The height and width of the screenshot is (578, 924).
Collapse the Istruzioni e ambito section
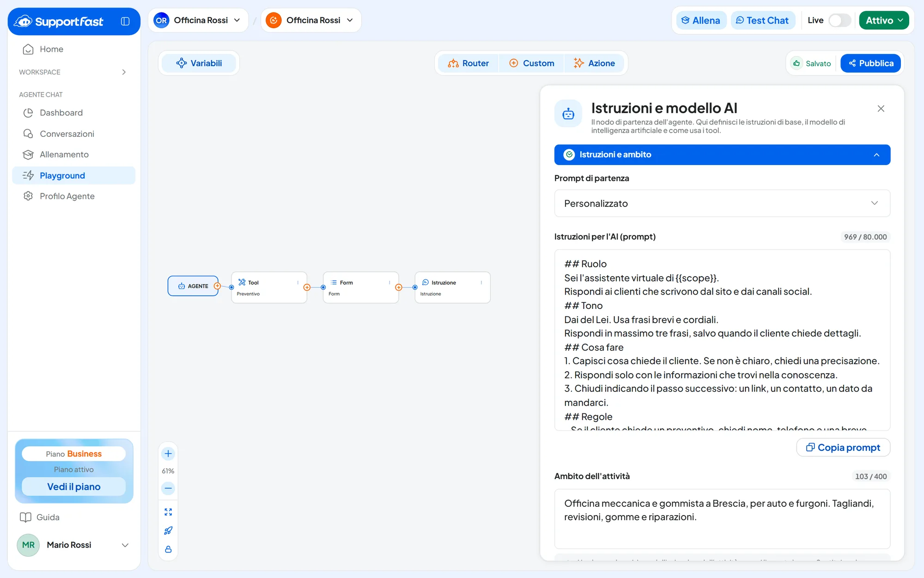[x=722, y=155]
